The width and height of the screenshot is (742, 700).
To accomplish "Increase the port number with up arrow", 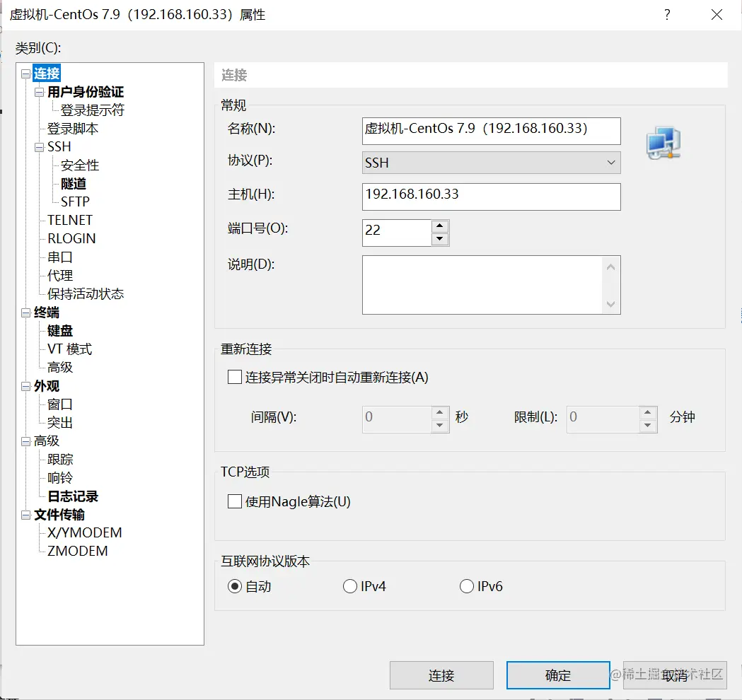I will pyautogui.click(x=440, y=226).
